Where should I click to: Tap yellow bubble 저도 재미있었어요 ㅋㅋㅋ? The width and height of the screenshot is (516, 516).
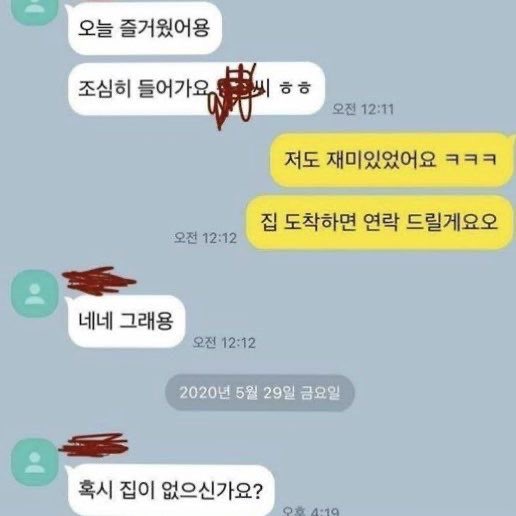point(391,159)
